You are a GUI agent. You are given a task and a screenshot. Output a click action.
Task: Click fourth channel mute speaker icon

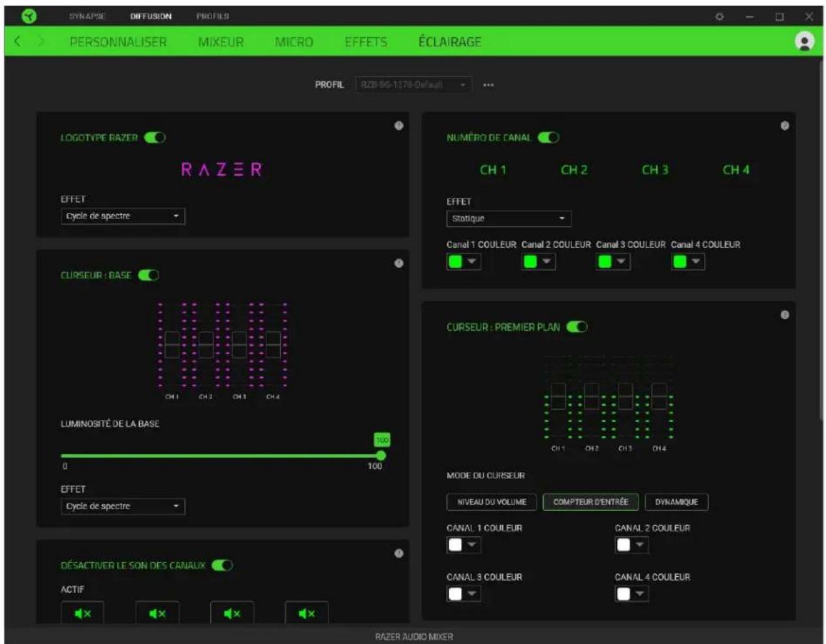point(307,613)
